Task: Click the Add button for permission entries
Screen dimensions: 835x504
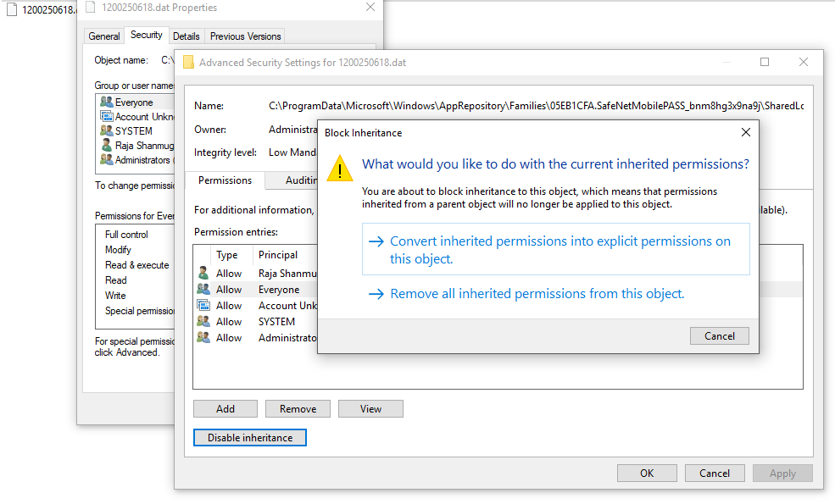Action: (x=225, y=409)
